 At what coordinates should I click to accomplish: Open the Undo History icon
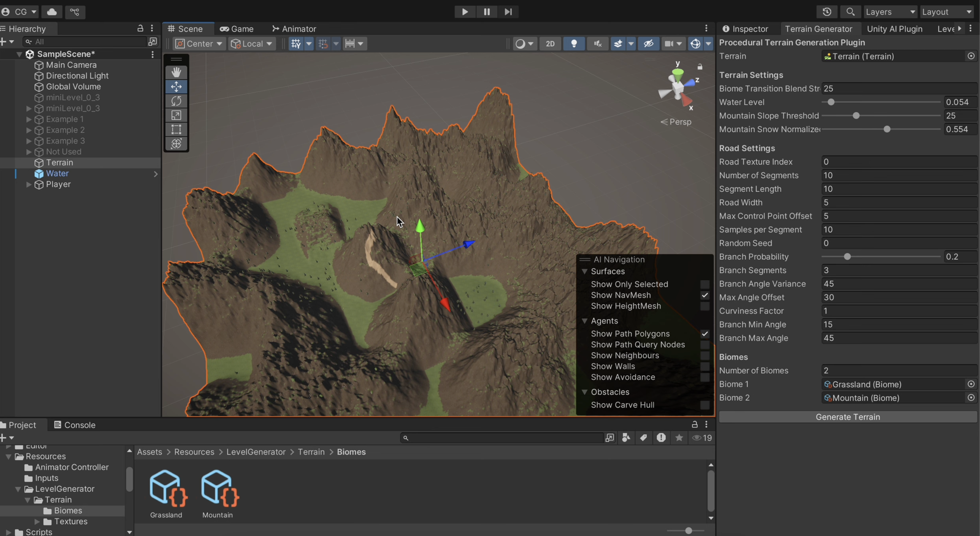tap(827, 12)
